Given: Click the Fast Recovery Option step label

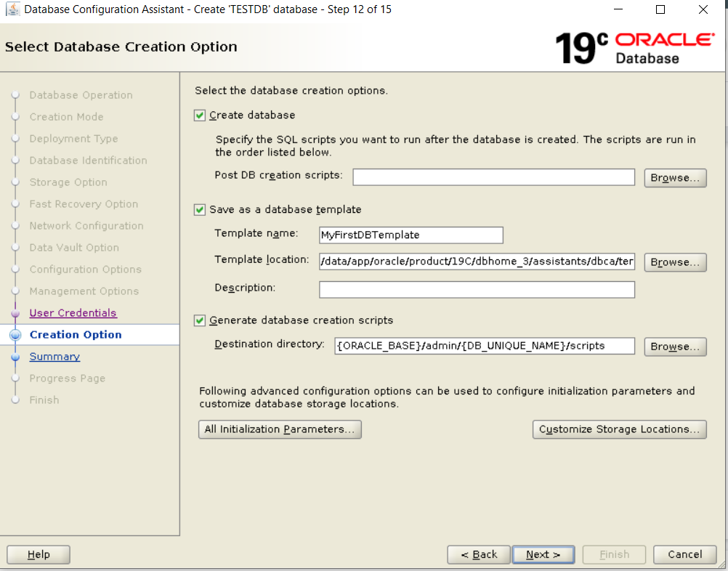Looking at the screenshot, I should click(84, 204).
